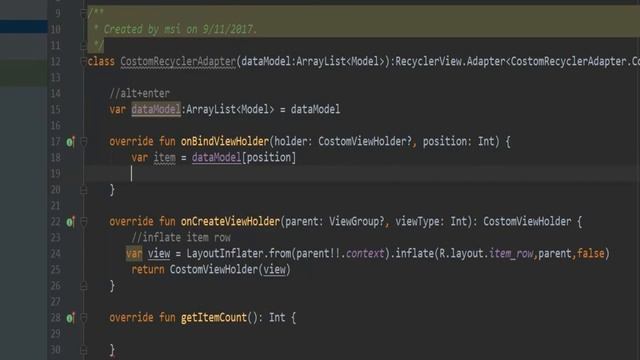Screen dimensions: 640x360
Task: Click the 'class' keyword on line 12
Action: coord(101,62)
